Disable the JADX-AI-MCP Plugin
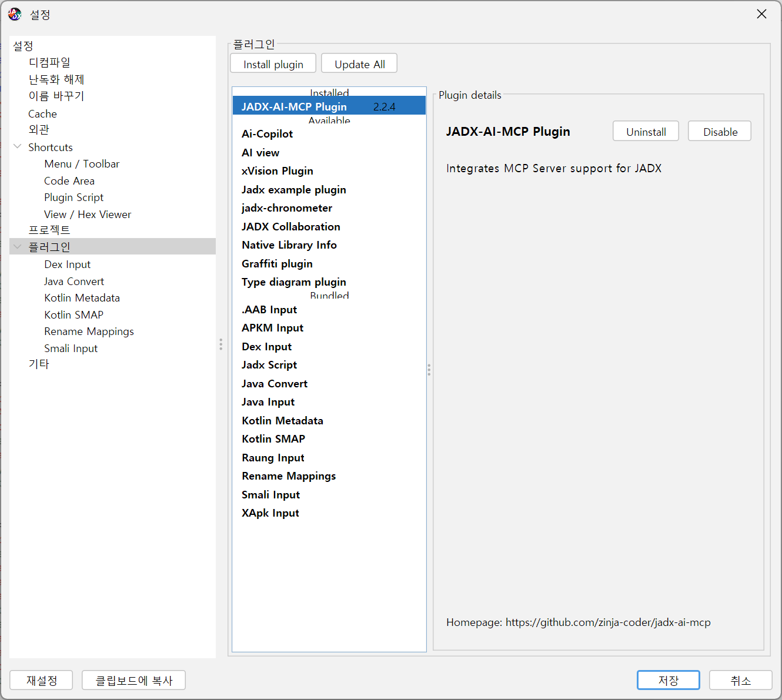This screenshot has height=700, width=782. click(x=720, y=131)
